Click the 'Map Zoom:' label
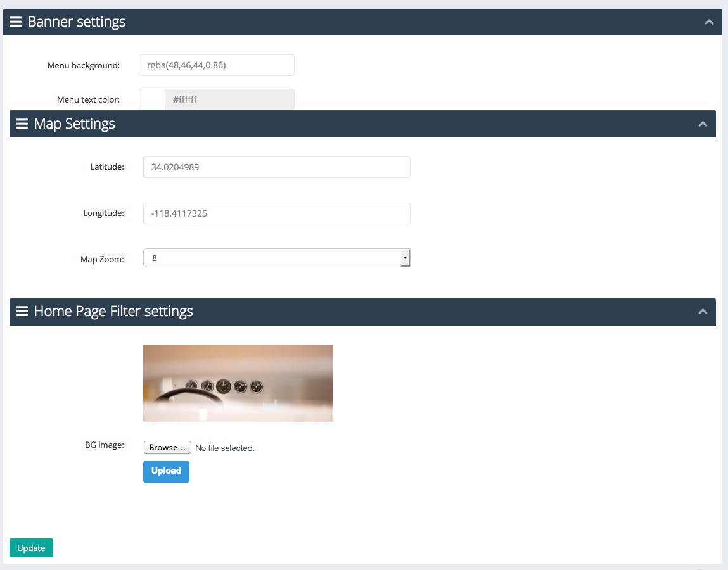The height and width of the screenshot is (570, 728). pos(102,259)
